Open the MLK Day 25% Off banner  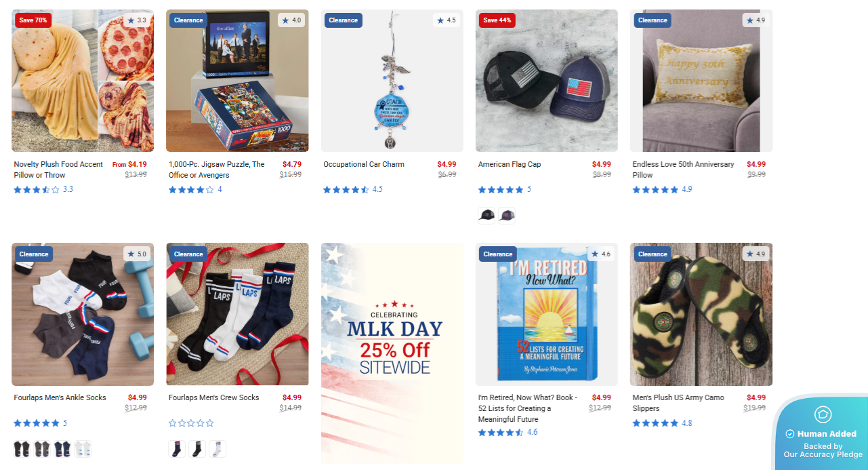(392, 353)
